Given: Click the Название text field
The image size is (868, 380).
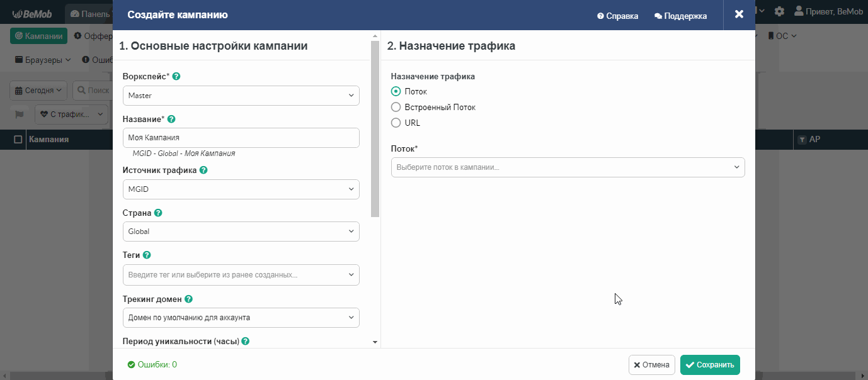Looking at the screenshot, I should 241,138.
